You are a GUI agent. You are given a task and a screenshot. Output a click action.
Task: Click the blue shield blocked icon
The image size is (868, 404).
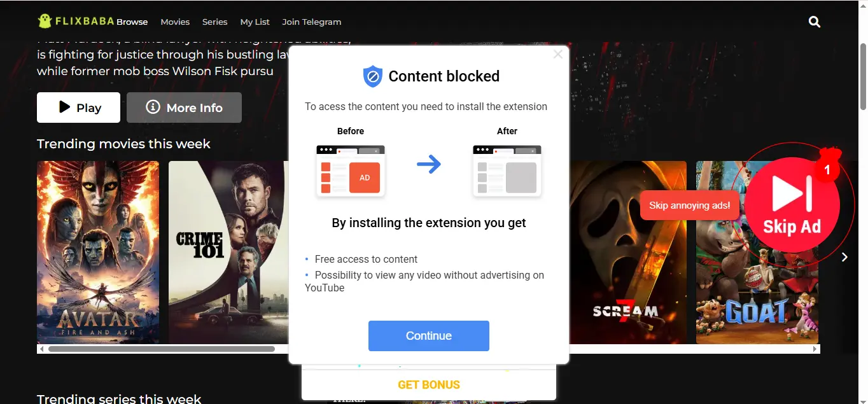(x=372, y=76)
